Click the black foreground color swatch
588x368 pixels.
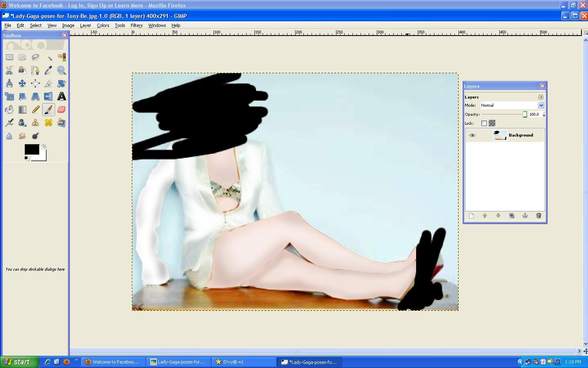coord(32,149)
